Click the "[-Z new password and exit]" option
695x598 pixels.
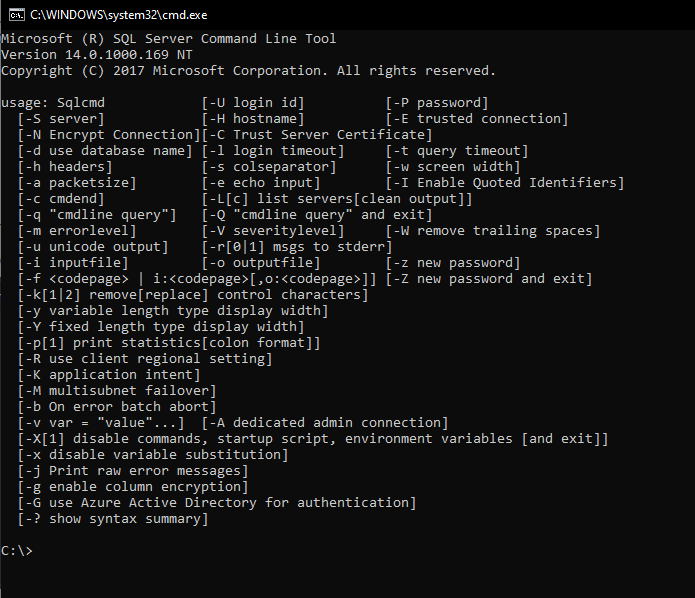[x=489, y=279]
